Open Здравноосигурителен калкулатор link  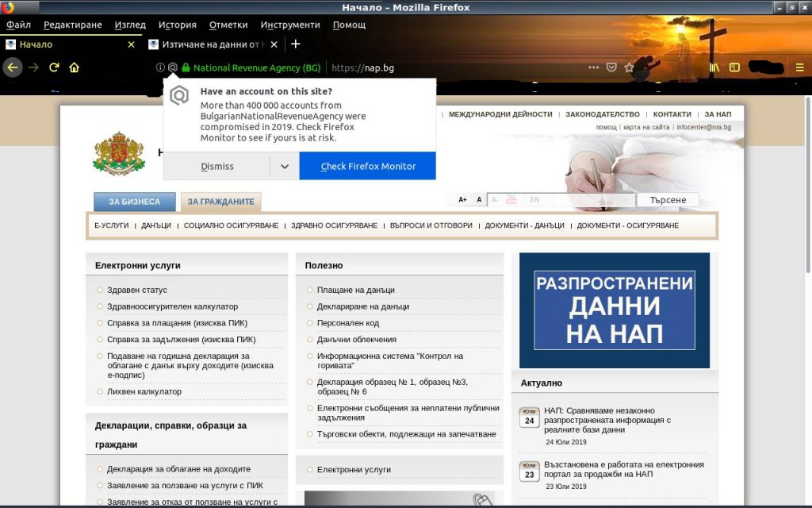[x=172, y=306]
